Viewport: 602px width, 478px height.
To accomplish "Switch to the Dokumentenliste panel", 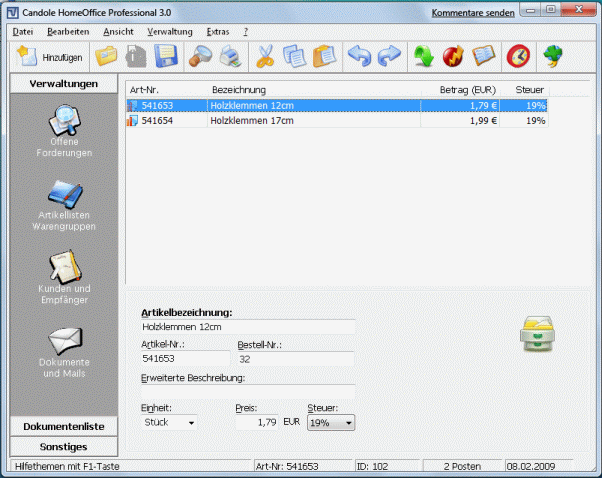I will pyautogui.click(x=64, y=426).
